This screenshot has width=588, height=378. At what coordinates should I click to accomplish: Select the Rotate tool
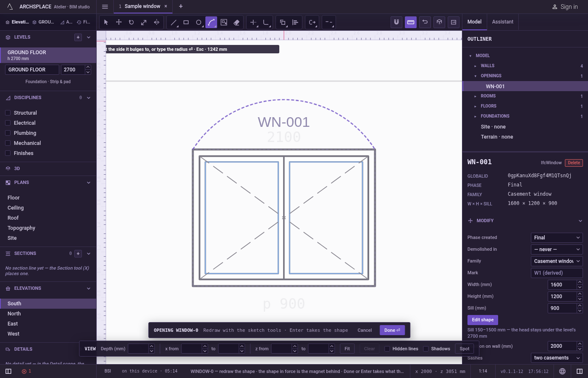click(x=131, y=22)
